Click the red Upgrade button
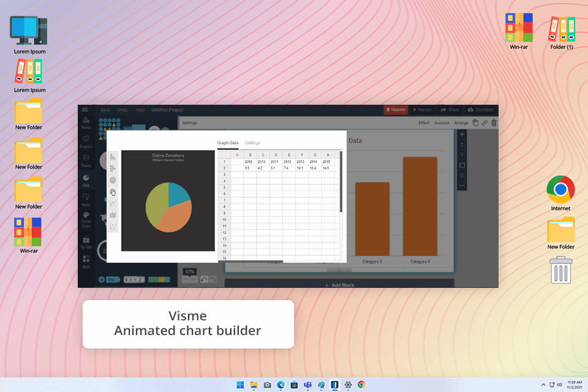The height and width of the screenshot is (392, 588). coord(396,110)
